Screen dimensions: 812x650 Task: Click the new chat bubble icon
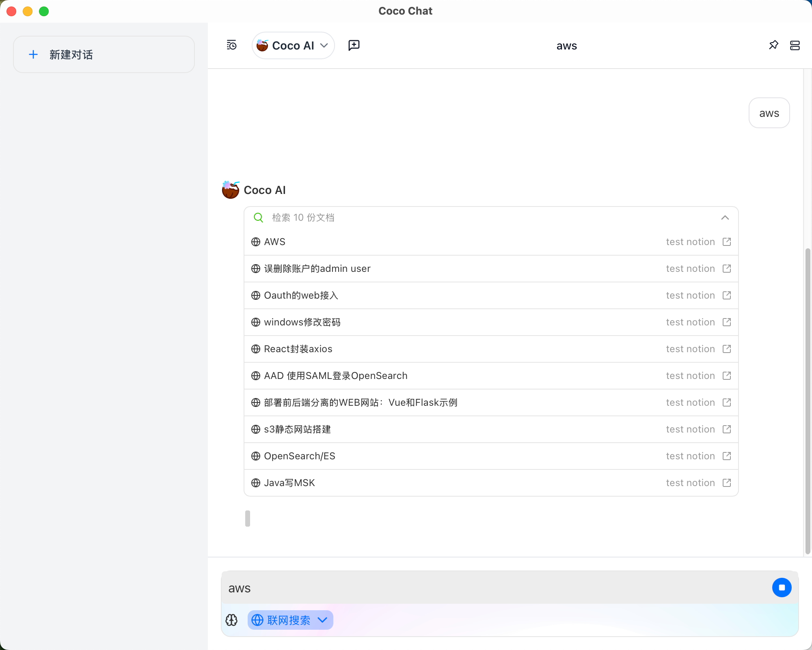pyautogui.click(x=354, y=45)
